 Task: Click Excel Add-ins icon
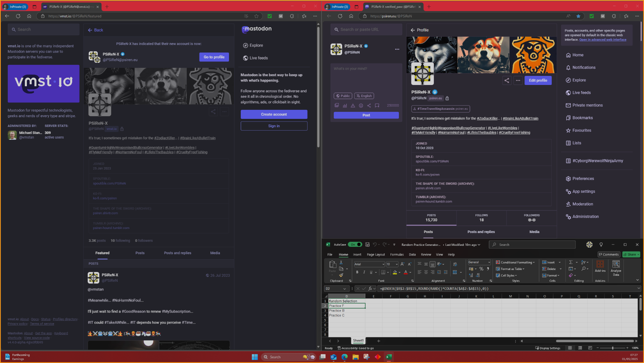point(600,266)
